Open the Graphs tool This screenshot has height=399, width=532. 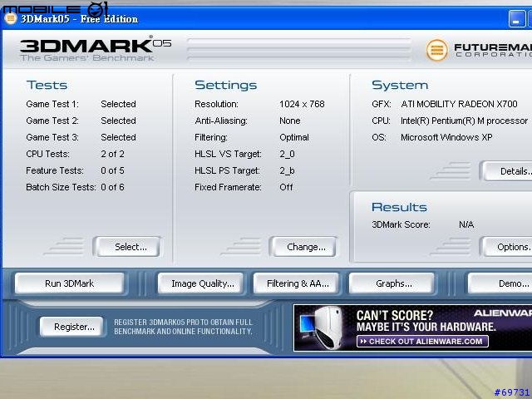[x=392, y=283]
